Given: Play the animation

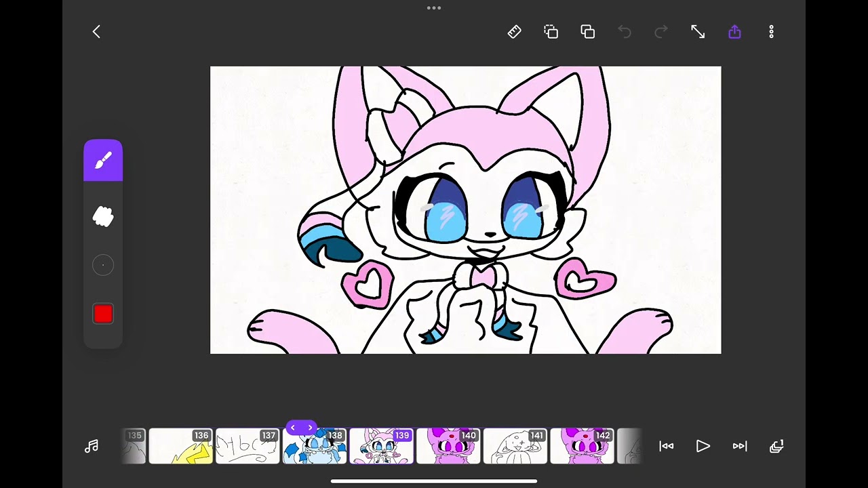Looking at the screenshot, I should pos(703,446).
